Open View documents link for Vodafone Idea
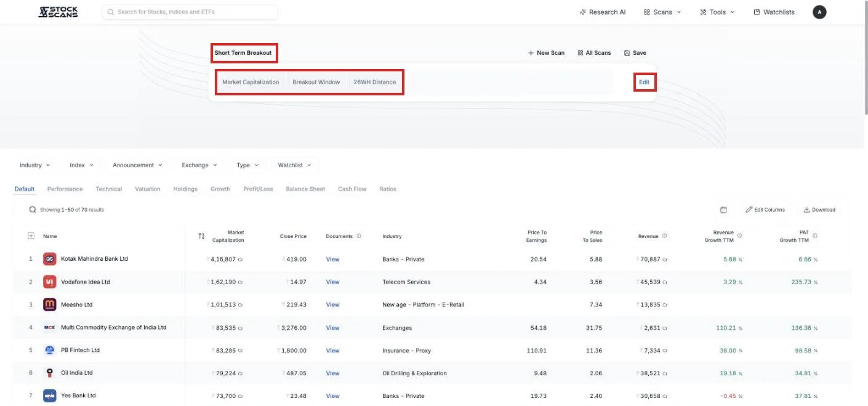The image size is (868, 406). (x=333, y=282)
